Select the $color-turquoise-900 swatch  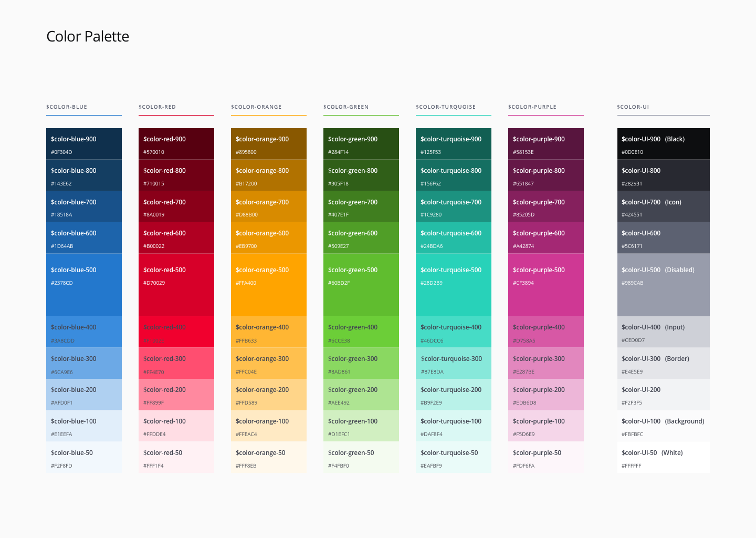(x=454, y=144)
